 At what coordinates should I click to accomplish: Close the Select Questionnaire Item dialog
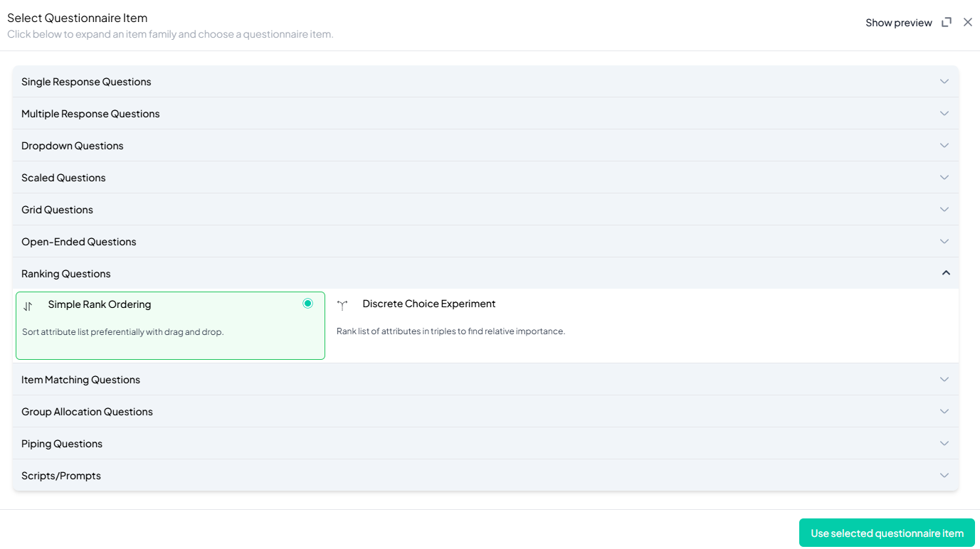[967, 22]
